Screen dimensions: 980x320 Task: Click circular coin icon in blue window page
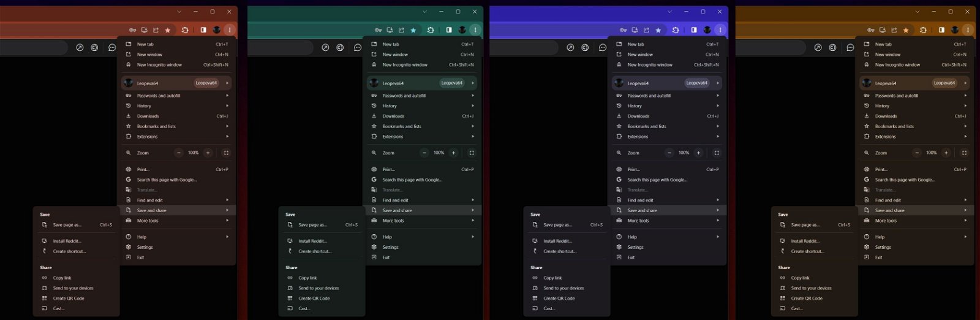(585, 47)
